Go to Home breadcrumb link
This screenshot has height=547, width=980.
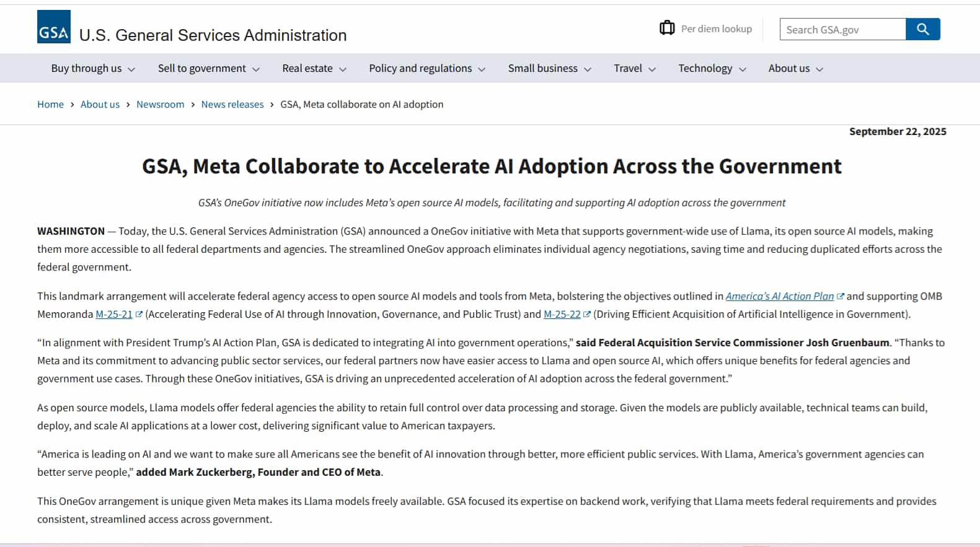(x=50, y=105)
